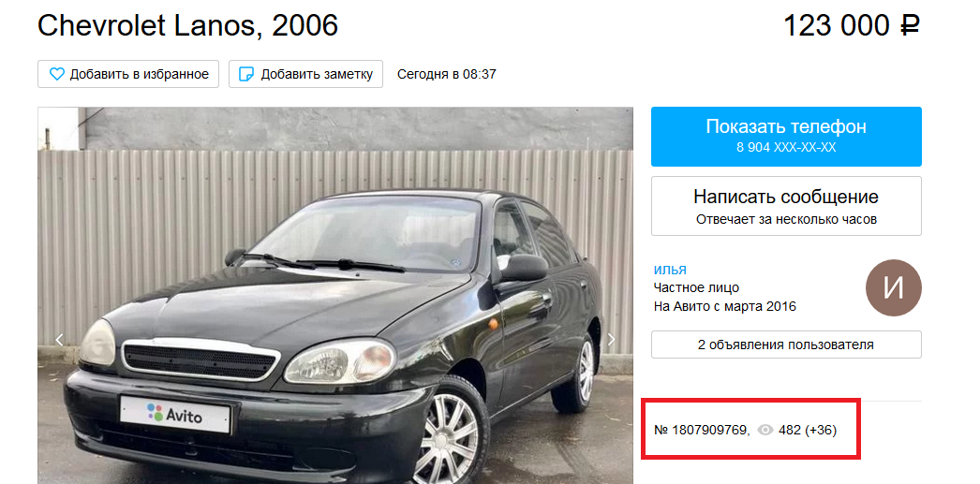Show next photo with right arrow

pos(611,340)
